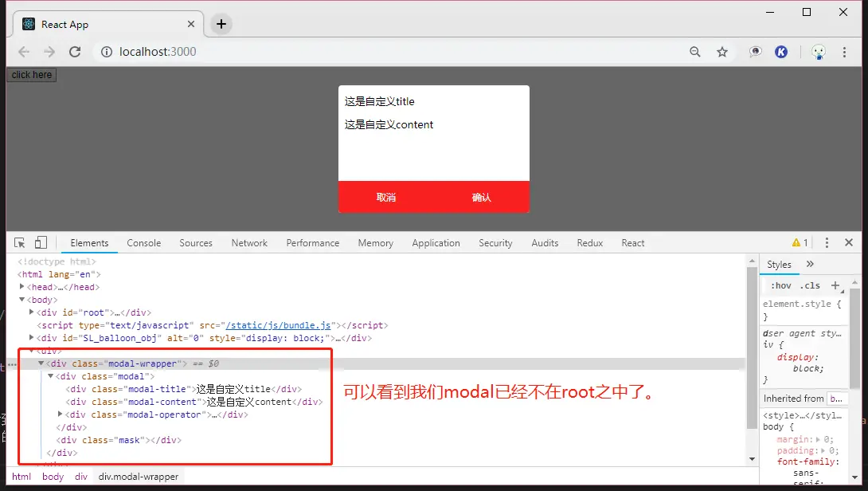Switch to the Audits tab
Viewport: 868px width, 491px height.
point(545,243)
